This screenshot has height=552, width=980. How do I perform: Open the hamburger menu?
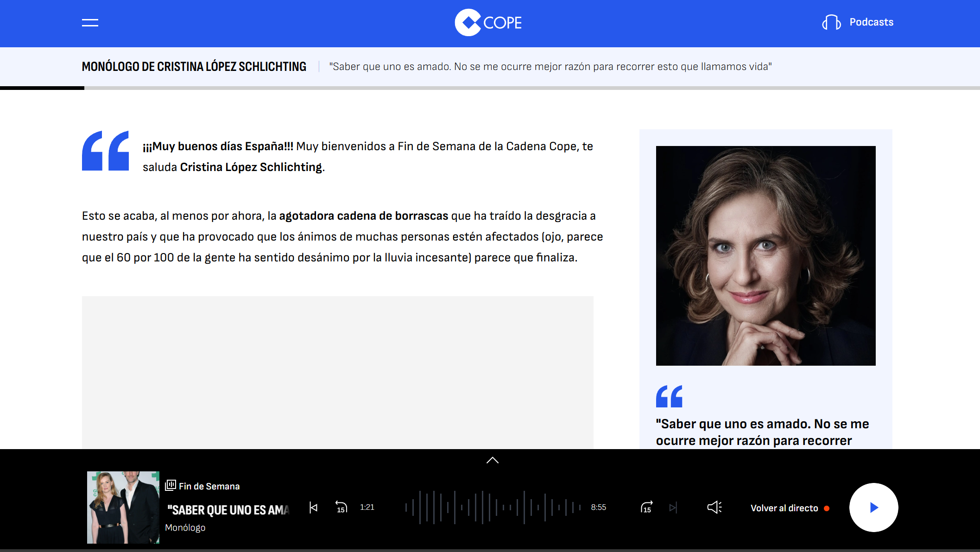point(90,23)
